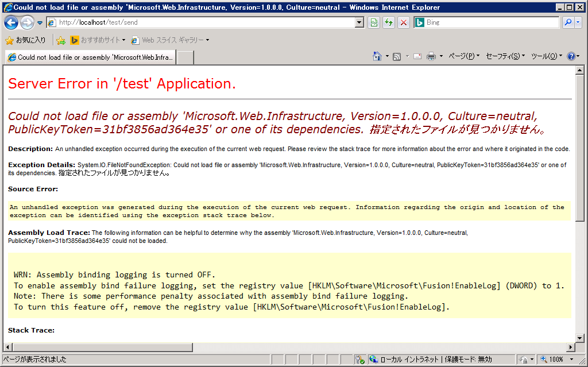The width and height of the screenshot is (588, 367).
Task: Click 'Server Error in '/test' Application.' heading
Action: click(x=122, y=83)
